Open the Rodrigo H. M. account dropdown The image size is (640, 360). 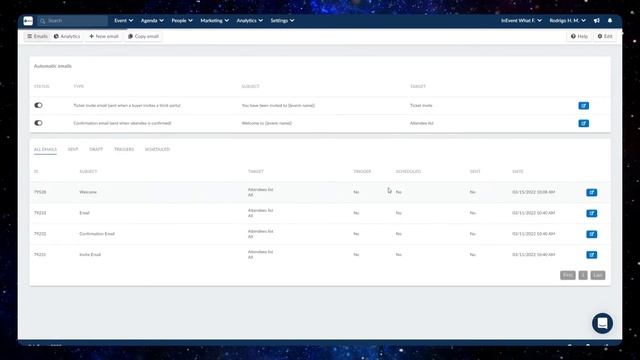pyautogui.click(x=568, y=20)
